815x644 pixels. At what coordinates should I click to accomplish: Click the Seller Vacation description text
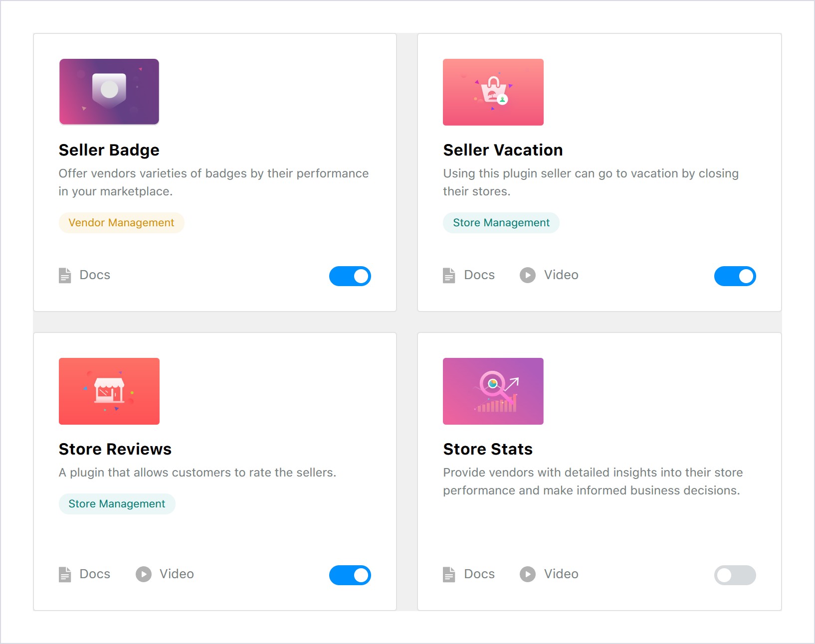pos(591,182)
